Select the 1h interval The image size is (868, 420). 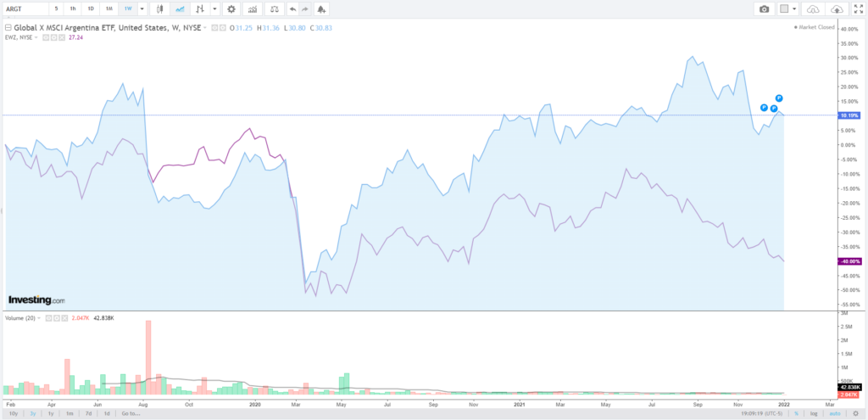coord(73,8)
